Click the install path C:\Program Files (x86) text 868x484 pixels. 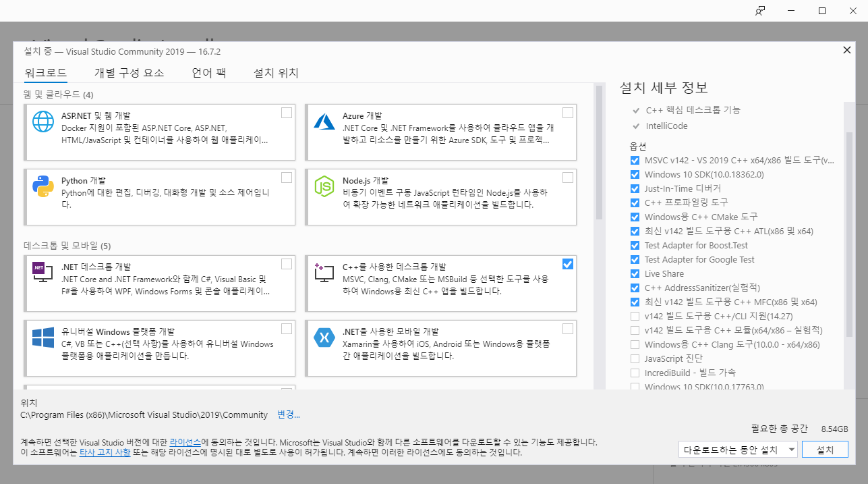coord(144,414)
